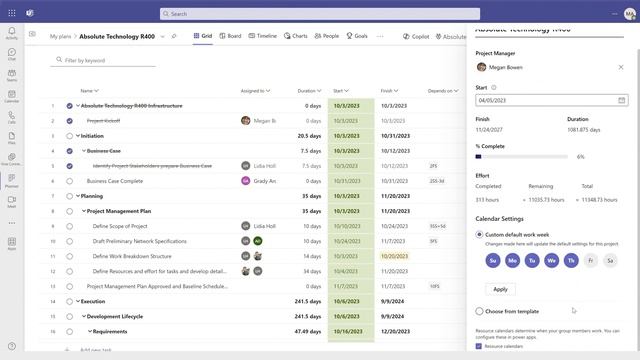Image resolution: width=640 pixels, height=360 pixels.
Task: Toggle Sunday as a work day
Action: pos(493,260)
